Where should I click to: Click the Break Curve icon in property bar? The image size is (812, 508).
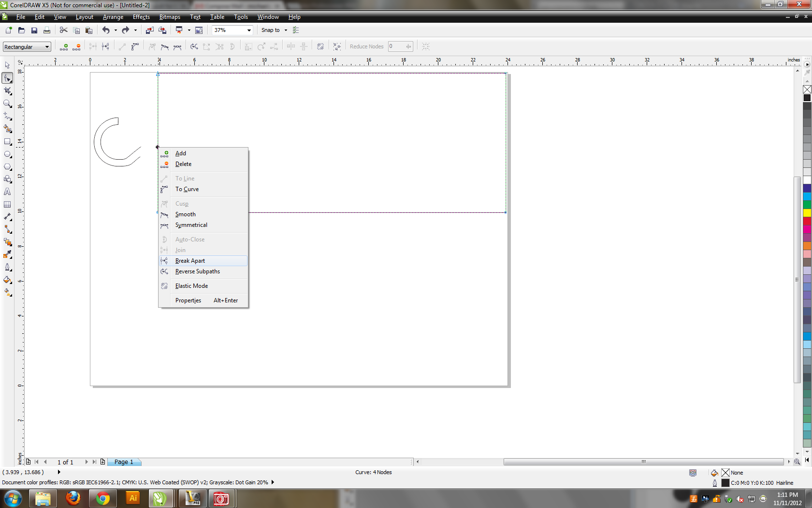105,46
